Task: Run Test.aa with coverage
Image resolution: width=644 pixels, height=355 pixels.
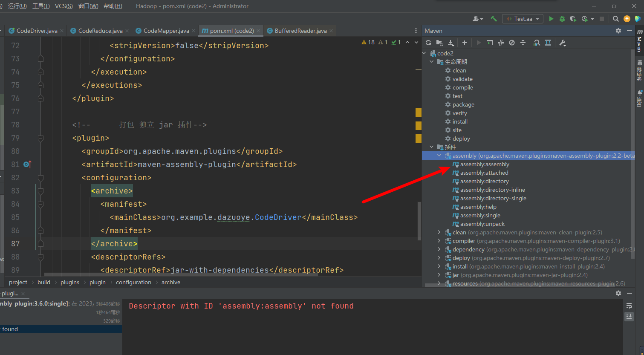Action: click(x=573, y=19)
